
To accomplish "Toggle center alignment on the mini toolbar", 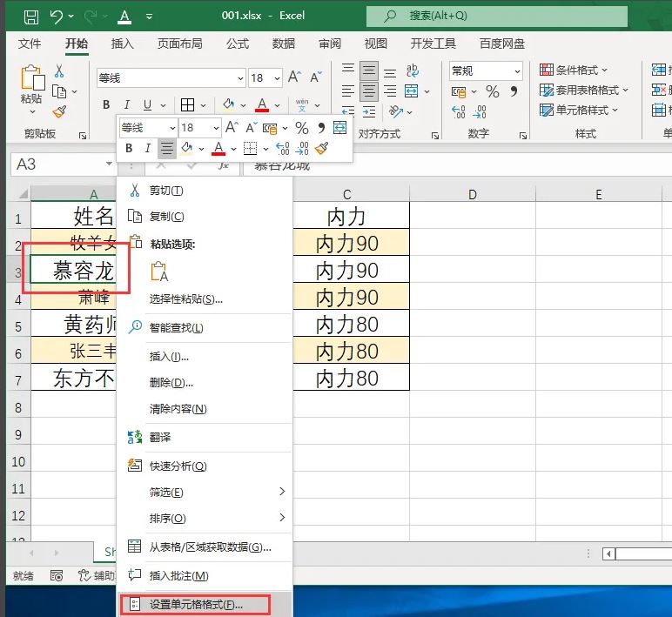I will click(x=167, y=148).
